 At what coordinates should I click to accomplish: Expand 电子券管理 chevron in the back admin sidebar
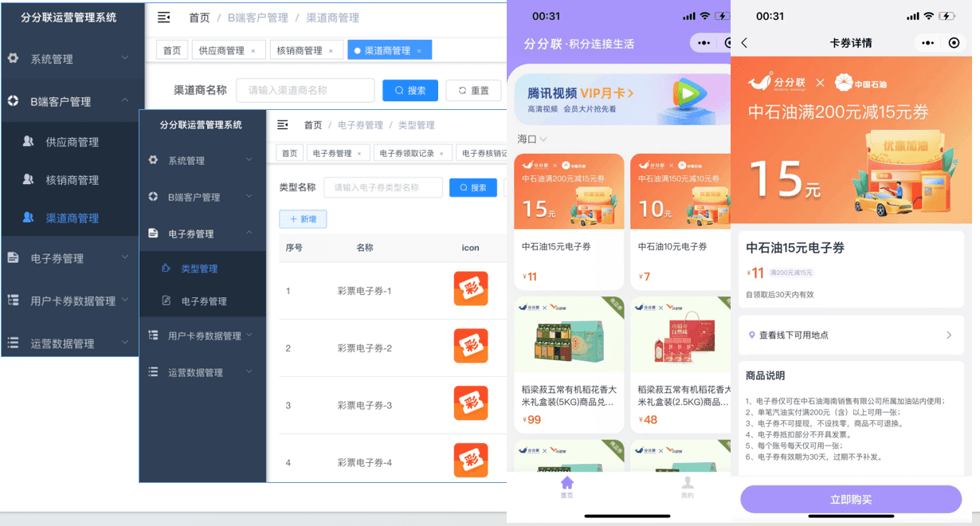pos(125,257)
